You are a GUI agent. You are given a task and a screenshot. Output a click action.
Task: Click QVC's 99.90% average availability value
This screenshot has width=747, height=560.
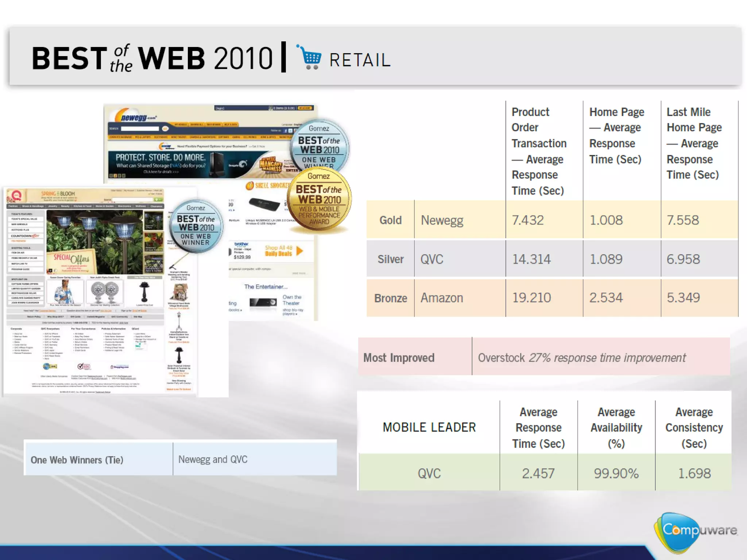point(616,473)
